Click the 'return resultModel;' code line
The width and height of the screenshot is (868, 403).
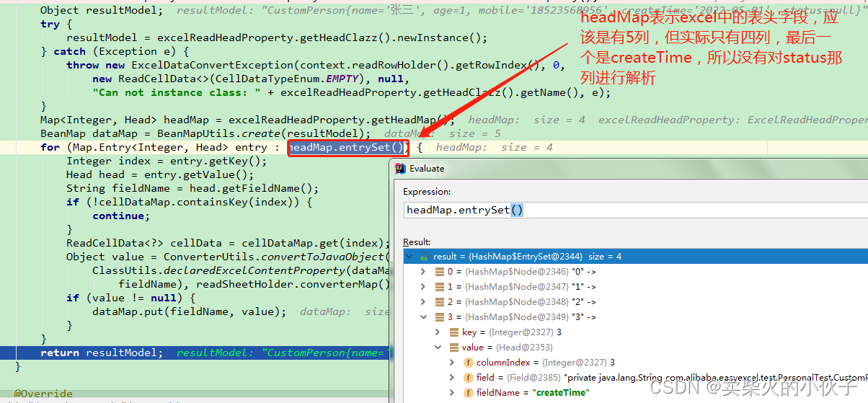(x=102, y=353)
